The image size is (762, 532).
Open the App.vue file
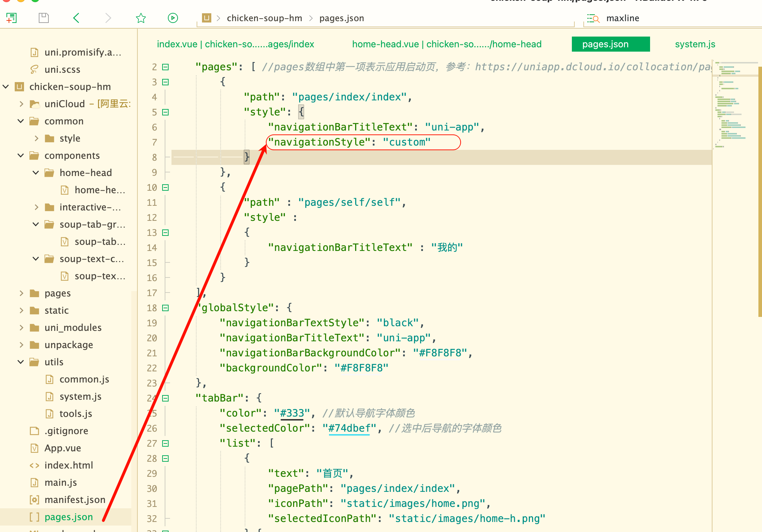click(62, 448)
